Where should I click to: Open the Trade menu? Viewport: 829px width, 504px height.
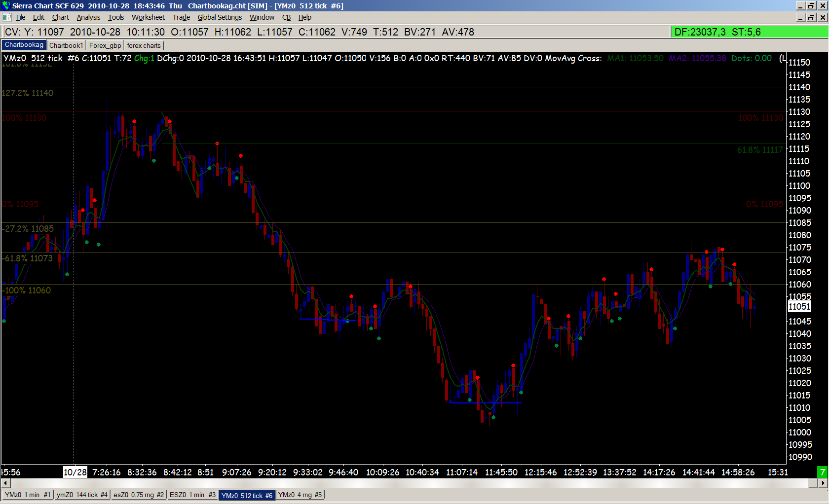[181, 17]
